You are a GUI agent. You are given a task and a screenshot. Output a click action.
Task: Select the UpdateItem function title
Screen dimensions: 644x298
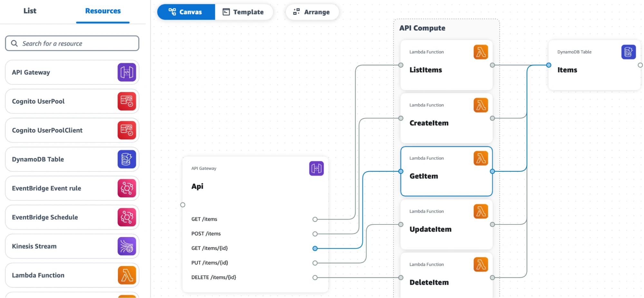(x=430, y=229)
